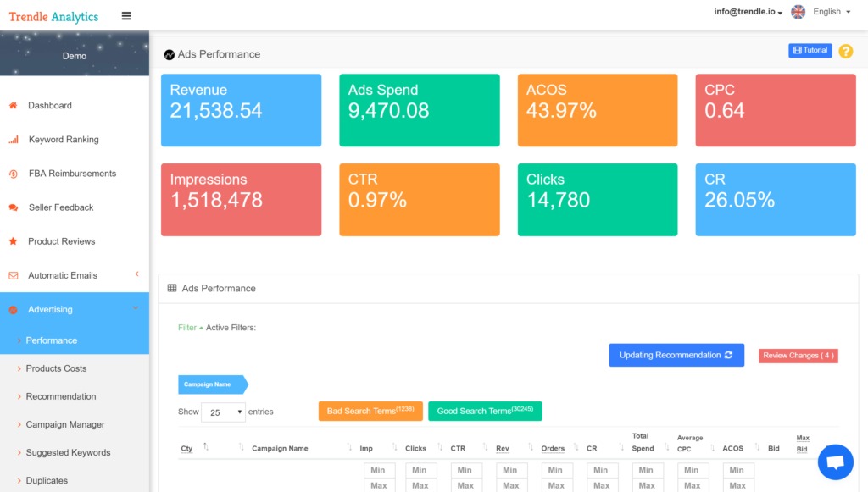The height and width of the screenshot is (492, 868).
Task: Expand the Automatic Emails submenu chevron
Action: (135, 275)
